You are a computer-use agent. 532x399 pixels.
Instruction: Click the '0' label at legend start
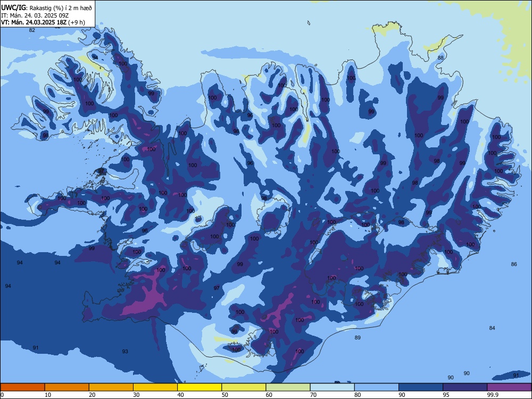(x=2, y=395)
